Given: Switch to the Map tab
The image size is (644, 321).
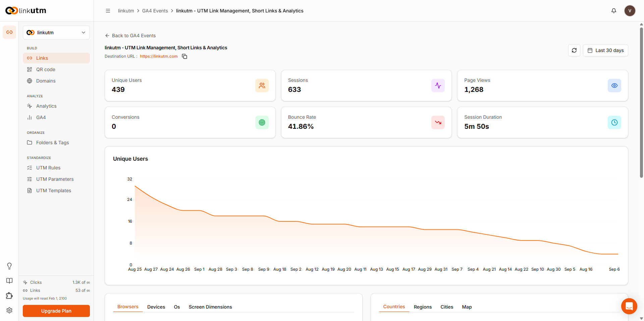Looking at the screenshot, I should (x=467, y=307).
